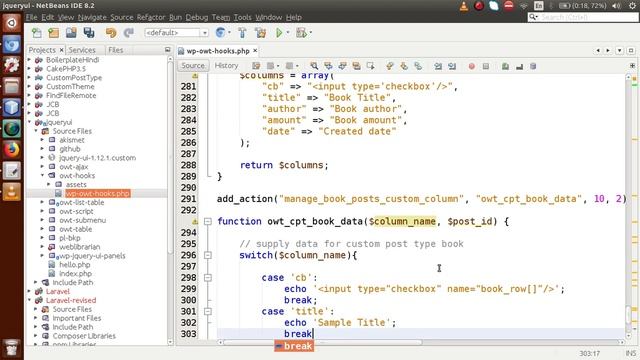Select the wp-owt-hooks.php editor tab

pyautogui.click(x=218, y=51)
